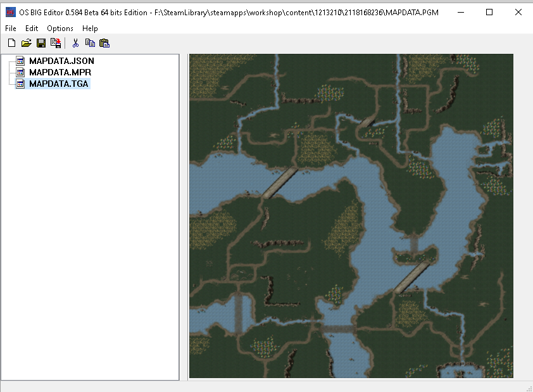Click the OS BIG Editor title bar icon
533x392 pixels.
(x=11, y=12)
